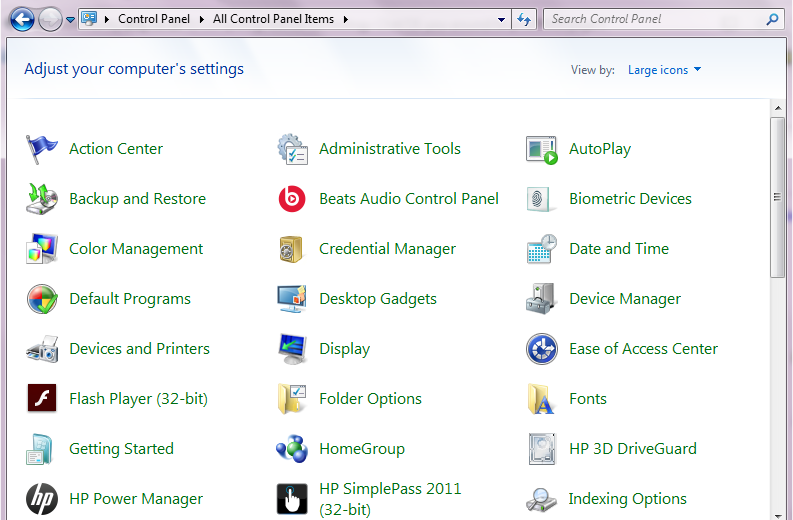
Task: Click the Biometric Devices link
Action: [x=630, y=199]
